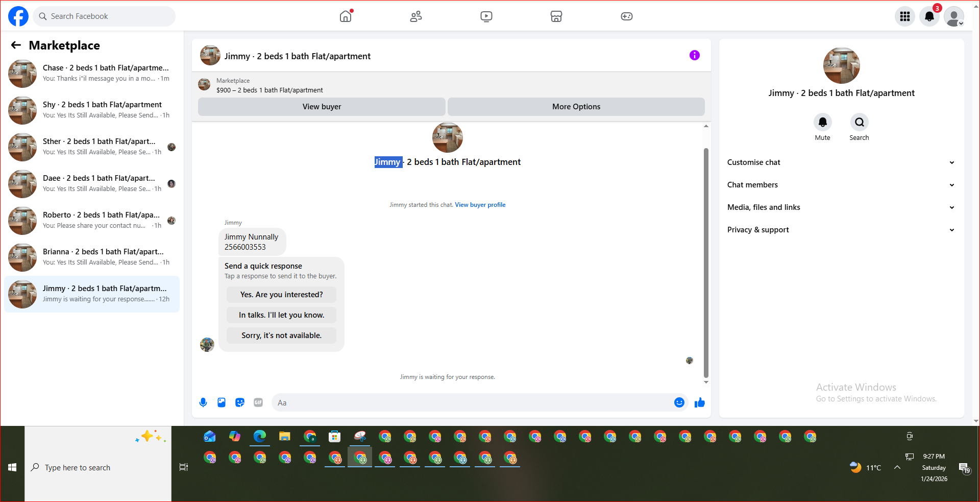The image size is (980, 502).
Task: Open the Brianna conversation
Action: tap(92, 257)
